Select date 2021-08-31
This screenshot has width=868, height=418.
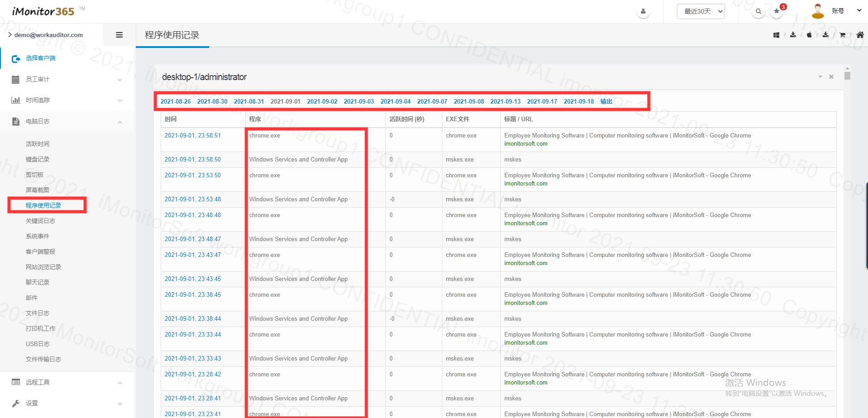pos(249,101)
